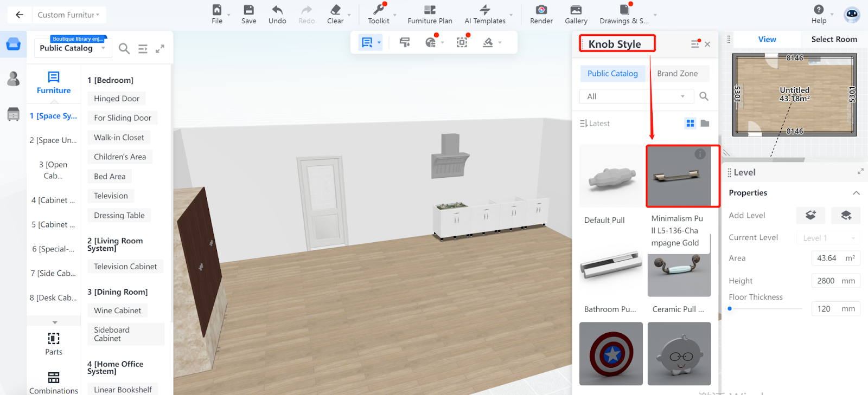
Task: Show info for Minimalism Pull knob
Action: (700, 154)
